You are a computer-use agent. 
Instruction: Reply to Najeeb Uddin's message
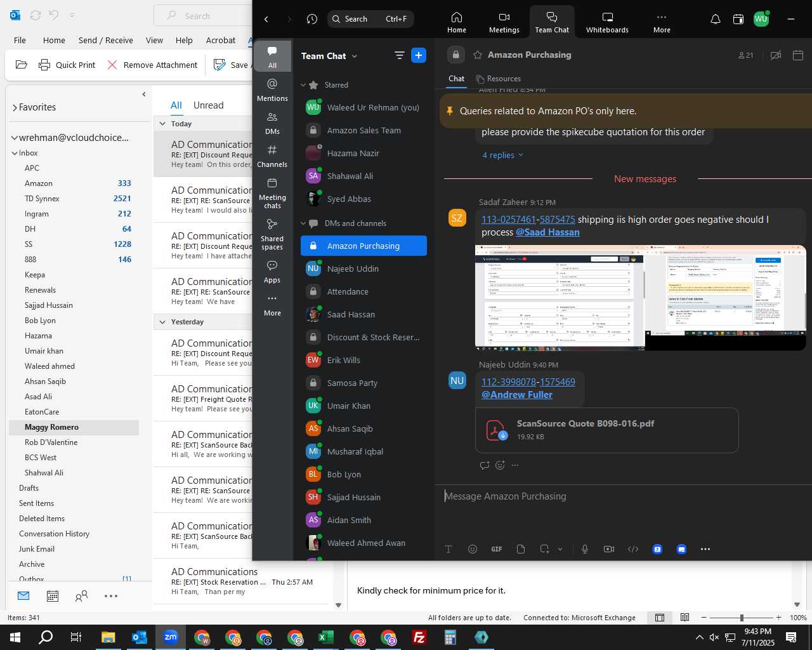tap(485, 465)
